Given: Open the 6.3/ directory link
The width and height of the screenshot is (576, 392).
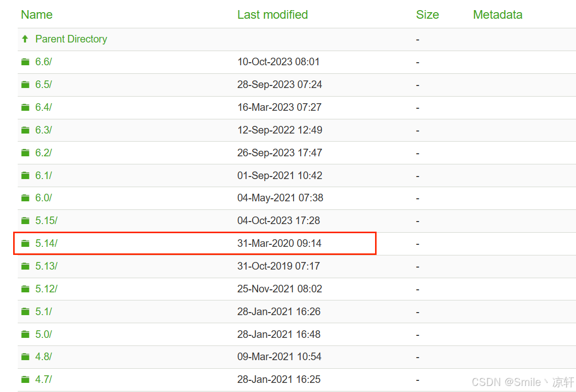Looking at the screenshot, I should click(x=44, y=130).
